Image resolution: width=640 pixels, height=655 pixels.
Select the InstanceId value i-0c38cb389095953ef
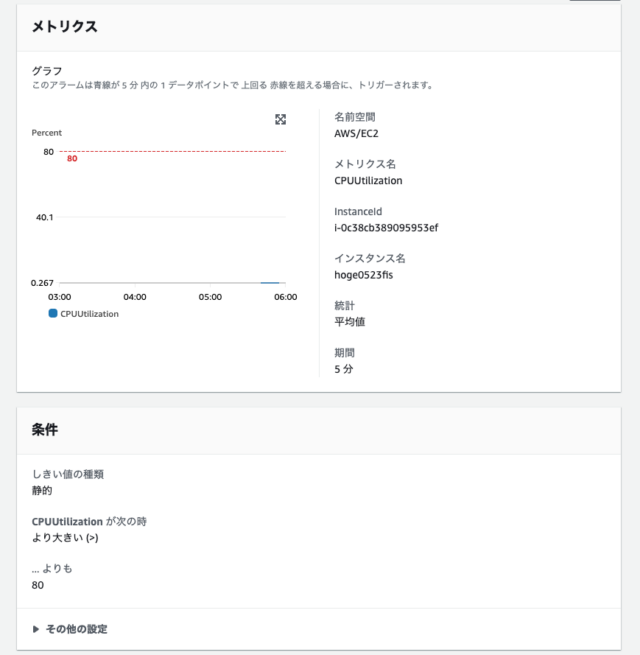386,228
